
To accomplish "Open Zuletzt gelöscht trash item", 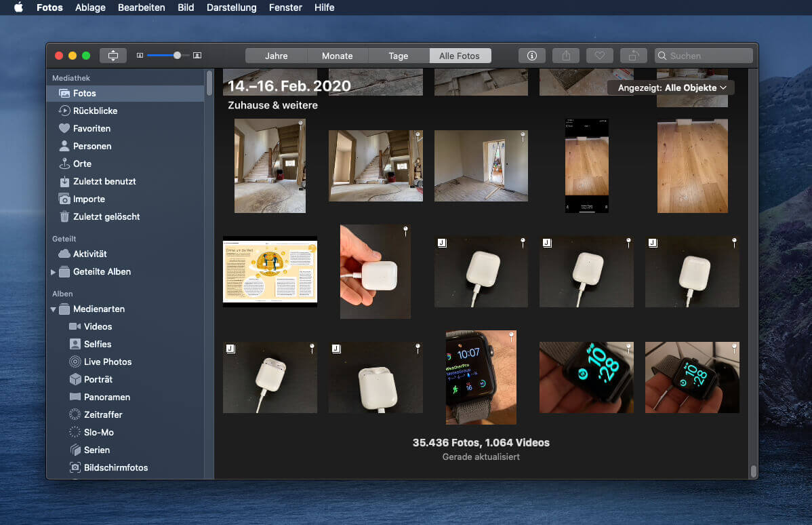I will click(x=106, y=216).
